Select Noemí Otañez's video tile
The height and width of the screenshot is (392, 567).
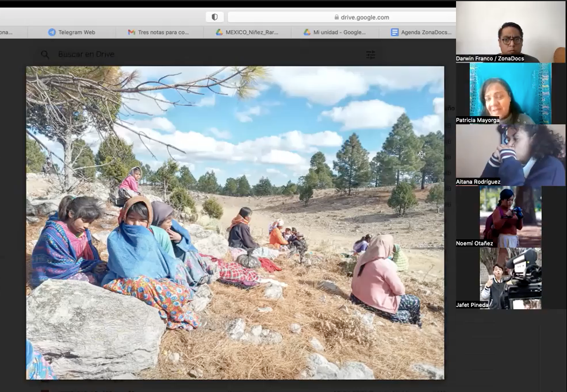click(511, 217)
